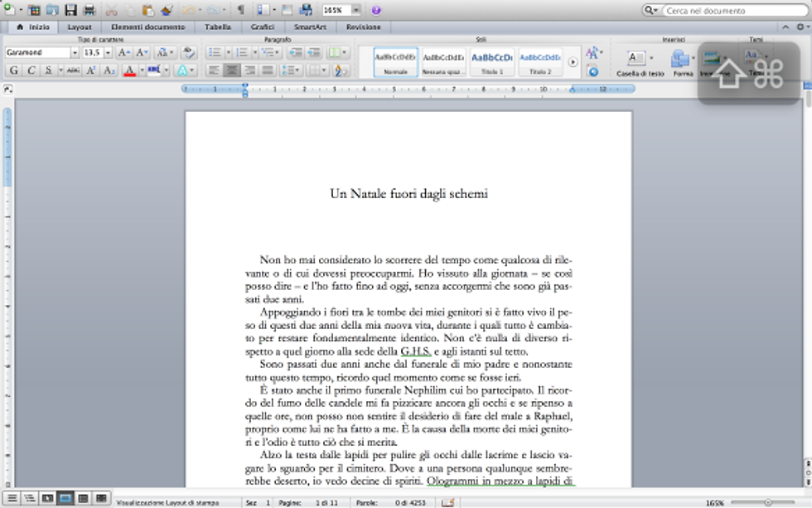Open the line spacing dropdown
The height and width of the screenshot is (508, 812).
[x=290, y=70]
